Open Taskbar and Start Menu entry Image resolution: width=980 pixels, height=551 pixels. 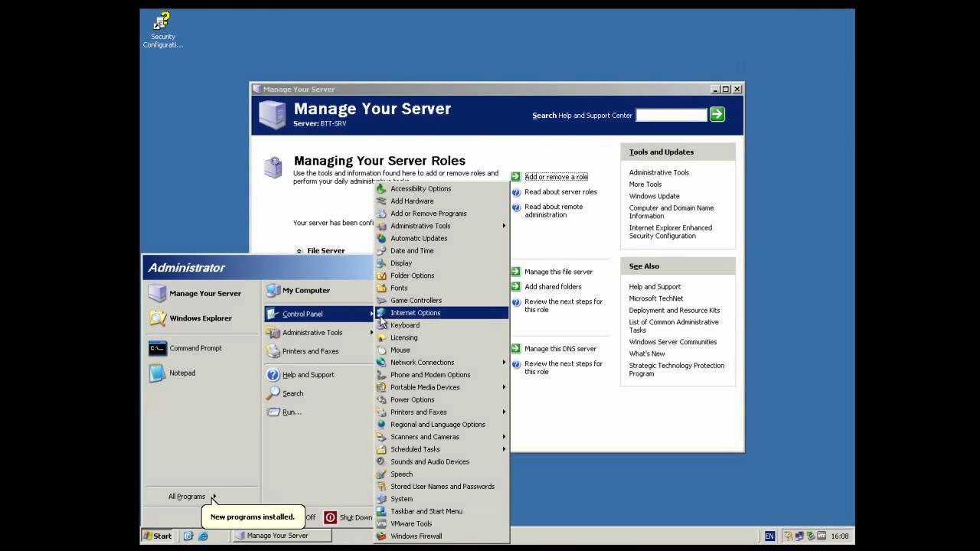(442, 511)
